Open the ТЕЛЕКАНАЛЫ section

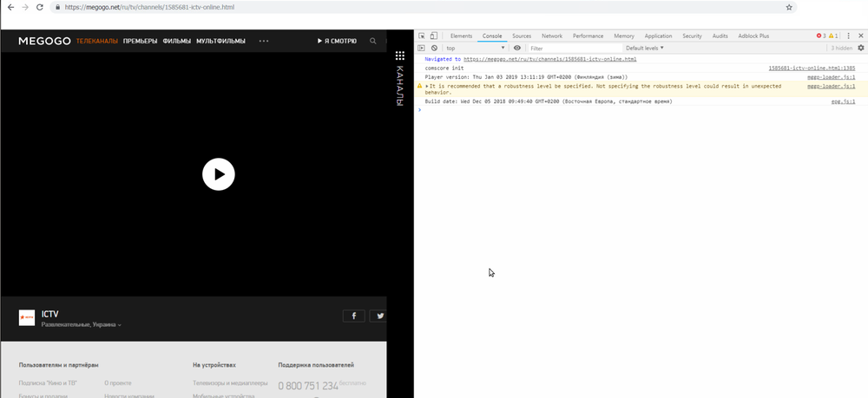click(x=97, y=41)
